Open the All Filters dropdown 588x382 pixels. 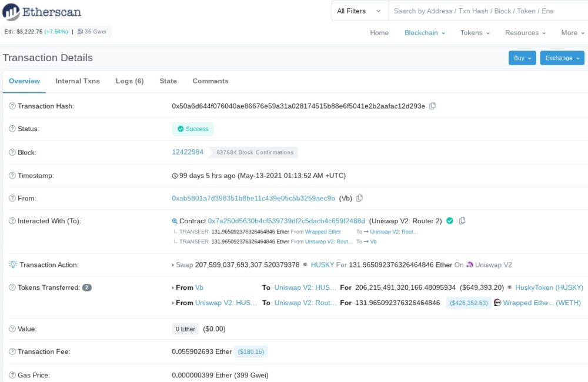tap(359, 11)
